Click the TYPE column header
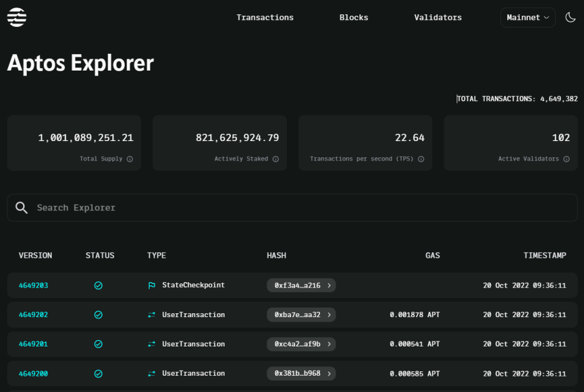584x392 pixels. pyautogui.click(x=157, y=256)
